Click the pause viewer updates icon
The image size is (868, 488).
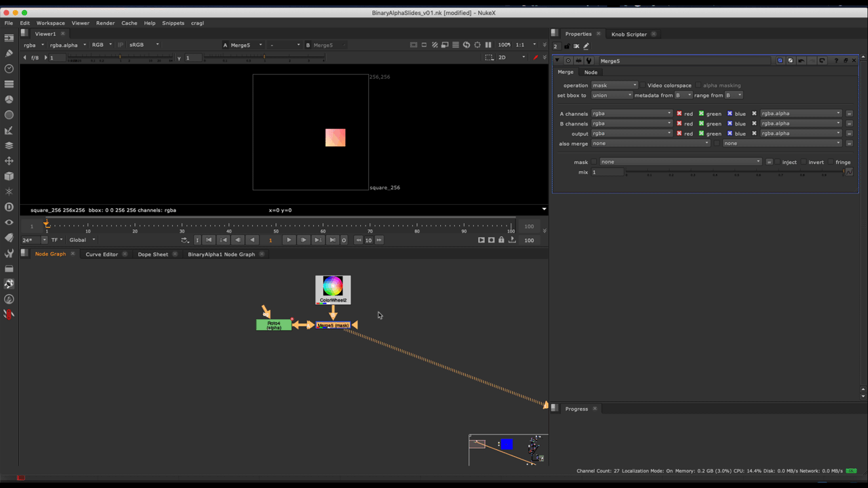click(488, 45)
